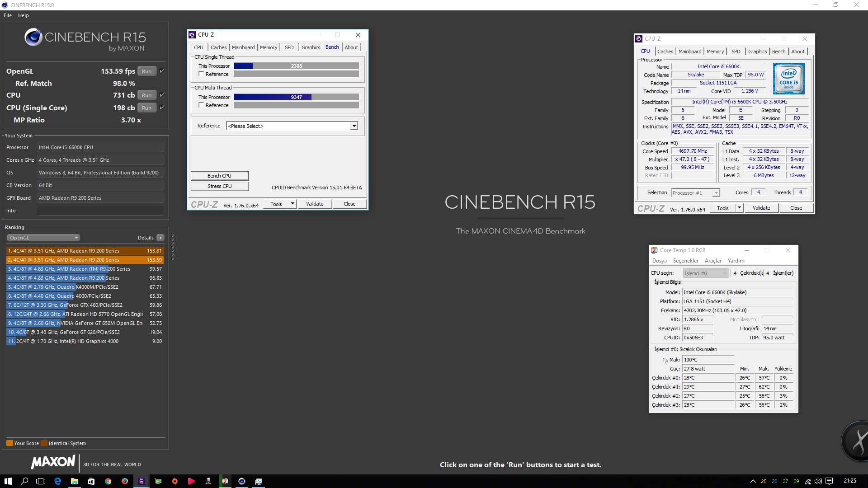Open Task View from the taskbar

pos(41,481)
